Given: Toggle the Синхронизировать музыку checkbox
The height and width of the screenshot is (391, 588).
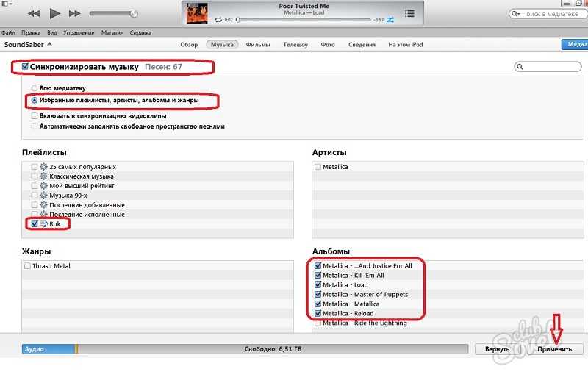Looking at the screenshot, I should (x=25, y=66).
